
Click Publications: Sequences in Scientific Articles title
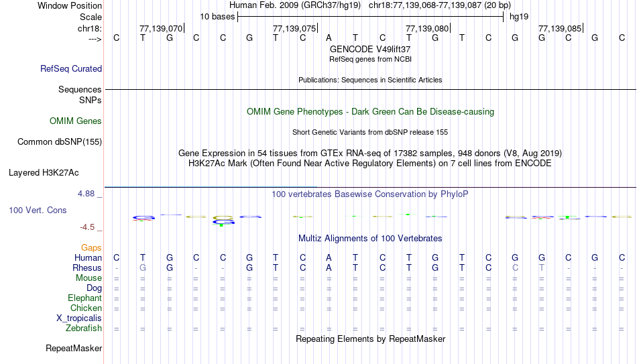click(370, 80)
